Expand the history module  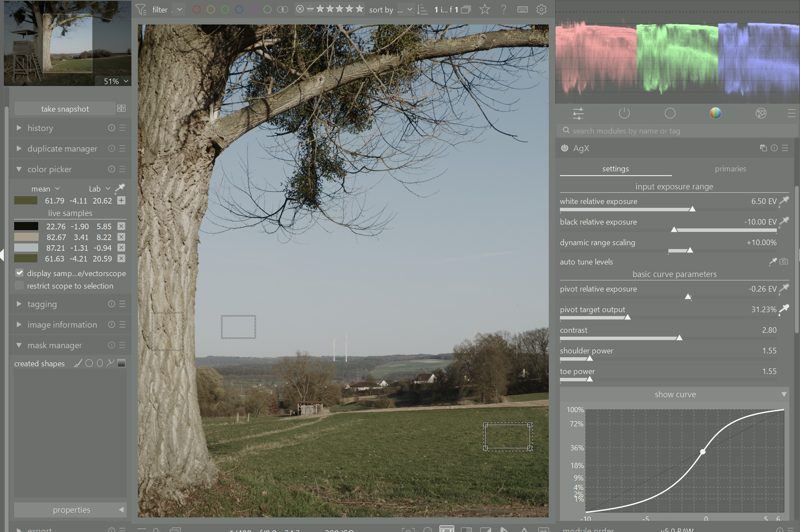click(x=19, y=128)
